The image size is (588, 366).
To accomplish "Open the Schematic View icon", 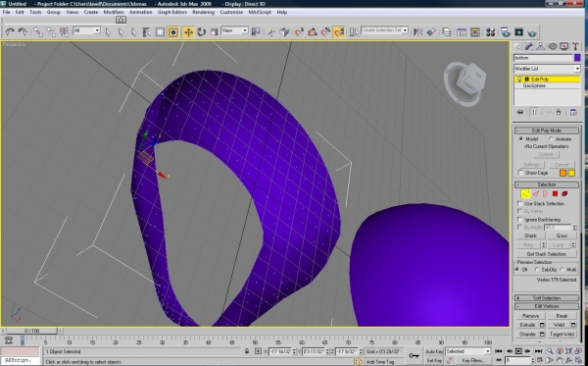I will pos(474,32).
